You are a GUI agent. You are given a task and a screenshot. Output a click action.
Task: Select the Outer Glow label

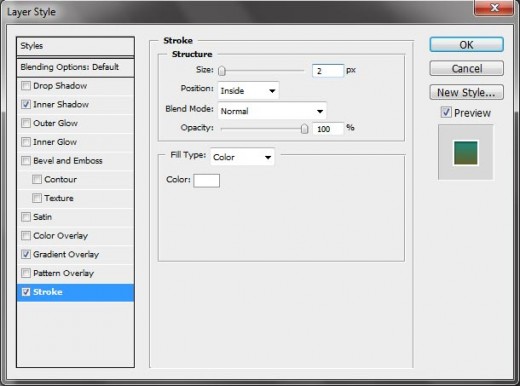coord(55,123)
